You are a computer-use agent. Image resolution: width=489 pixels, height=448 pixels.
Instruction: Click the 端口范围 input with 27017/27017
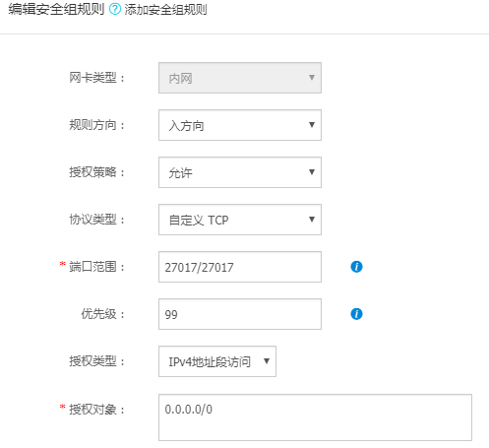pyautogui.click(x=240, y=267)
